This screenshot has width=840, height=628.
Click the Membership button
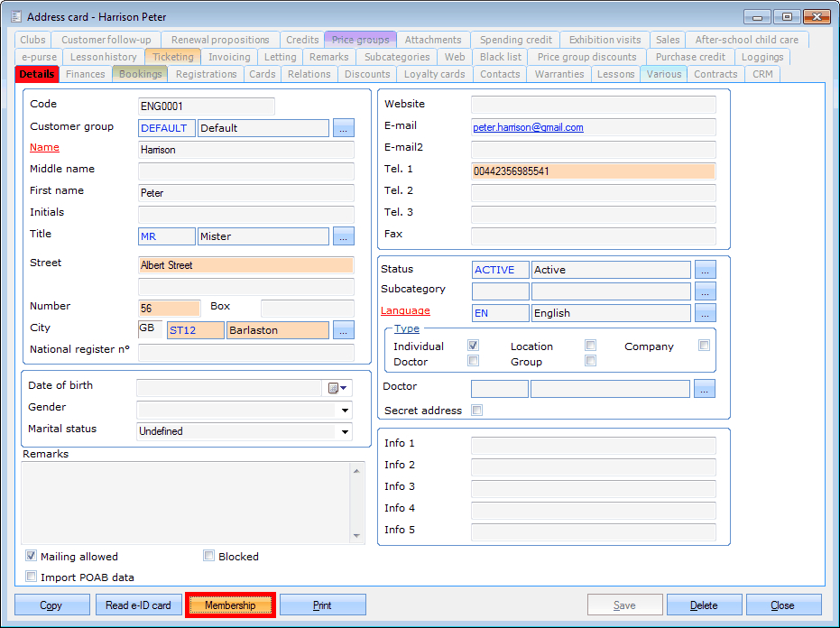230,605
